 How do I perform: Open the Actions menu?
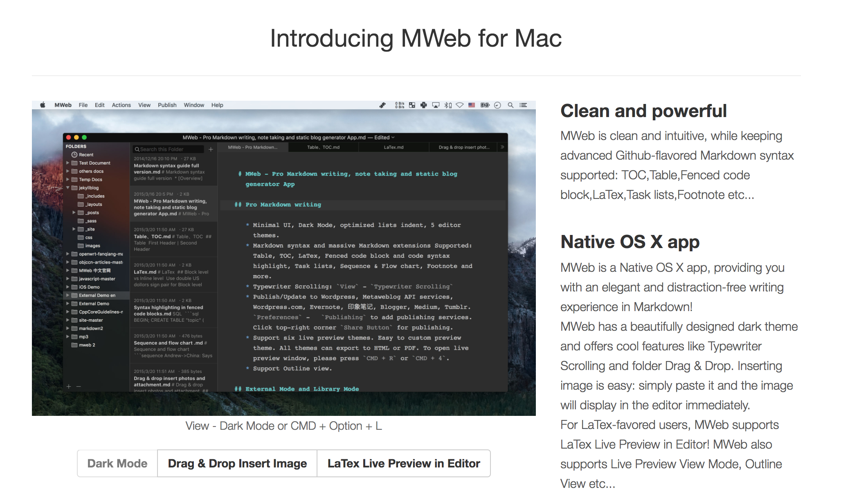121,105
